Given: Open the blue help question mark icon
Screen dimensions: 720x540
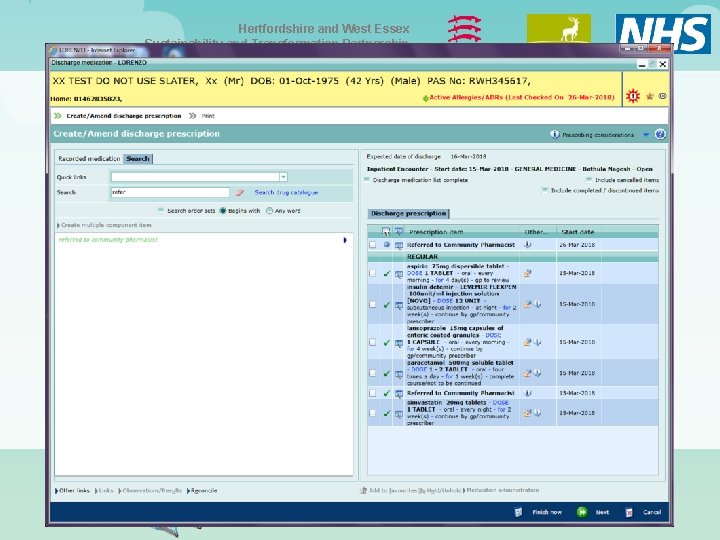Looking at the screenshot, I should click(660, 135).
